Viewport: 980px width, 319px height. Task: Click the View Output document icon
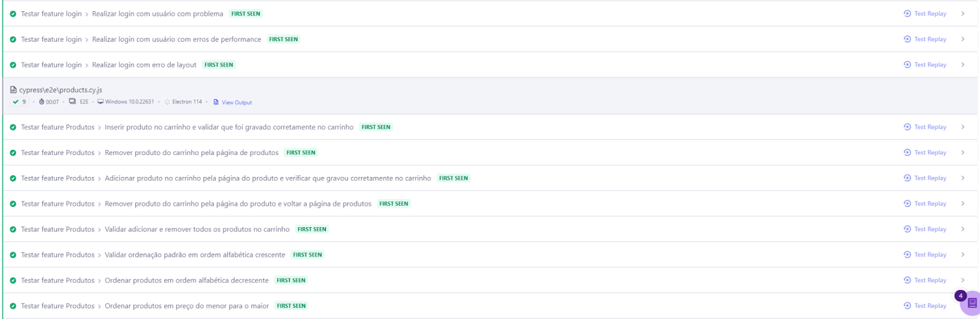coord(216,102)
